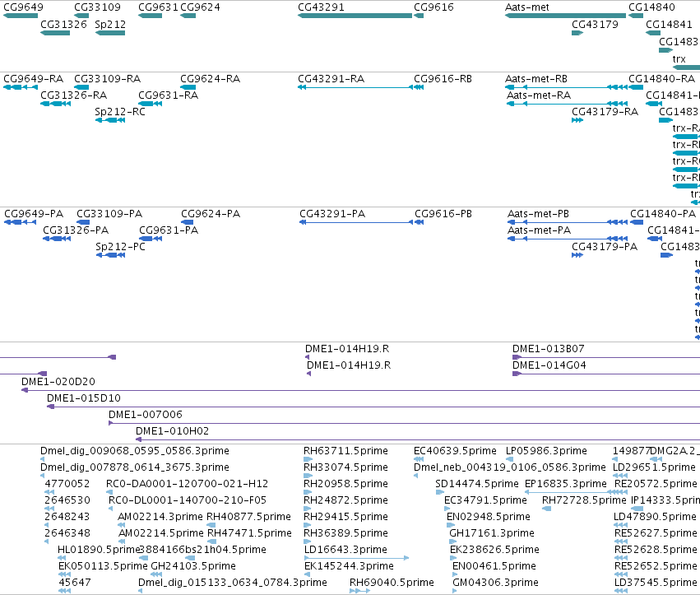The image size is (700, 595).
Task: Click transcript CG9631-RA label
Action: click(x=169, y=95)
